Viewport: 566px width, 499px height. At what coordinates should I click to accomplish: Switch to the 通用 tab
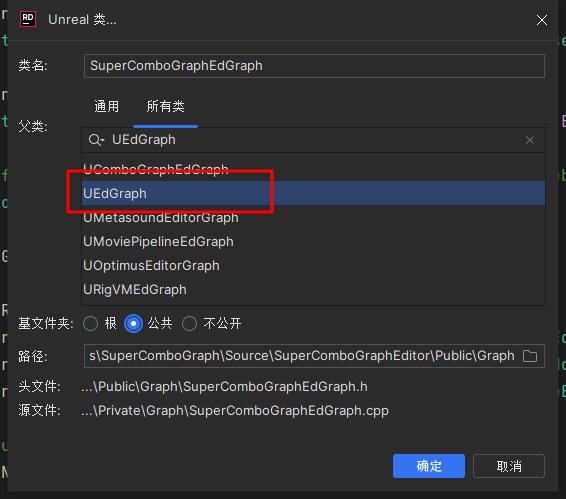click(x=106, y=107)
